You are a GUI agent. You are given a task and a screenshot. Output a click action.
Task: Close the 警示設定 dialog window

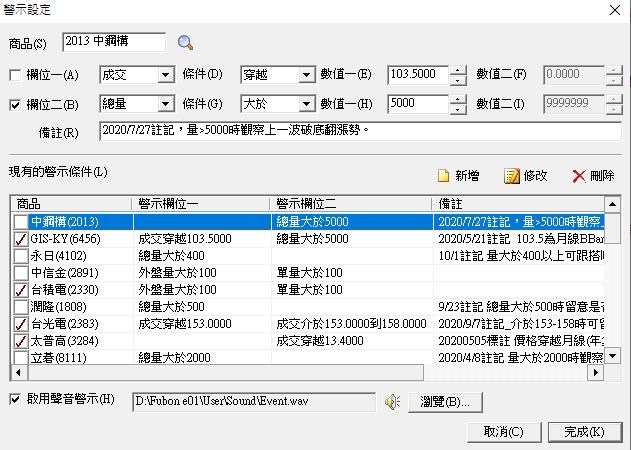click(x=613, y=9)
